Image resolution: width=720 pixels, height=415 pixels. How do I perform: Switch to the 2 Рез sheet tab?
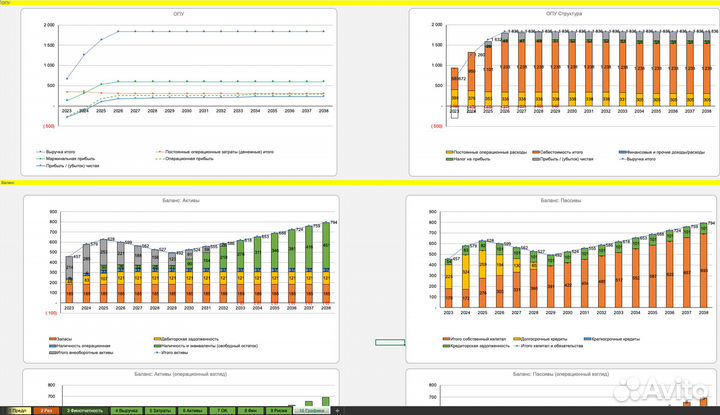(46, 411)
